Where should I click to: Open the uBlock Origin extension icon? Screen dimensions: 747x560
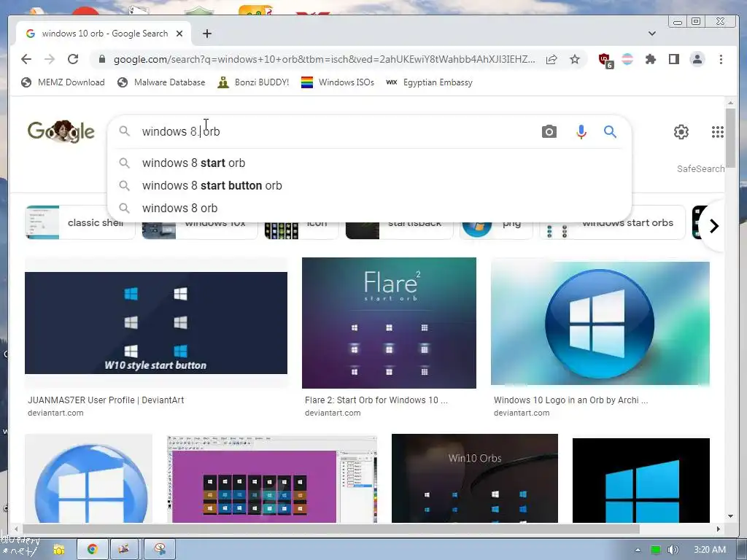605,60
